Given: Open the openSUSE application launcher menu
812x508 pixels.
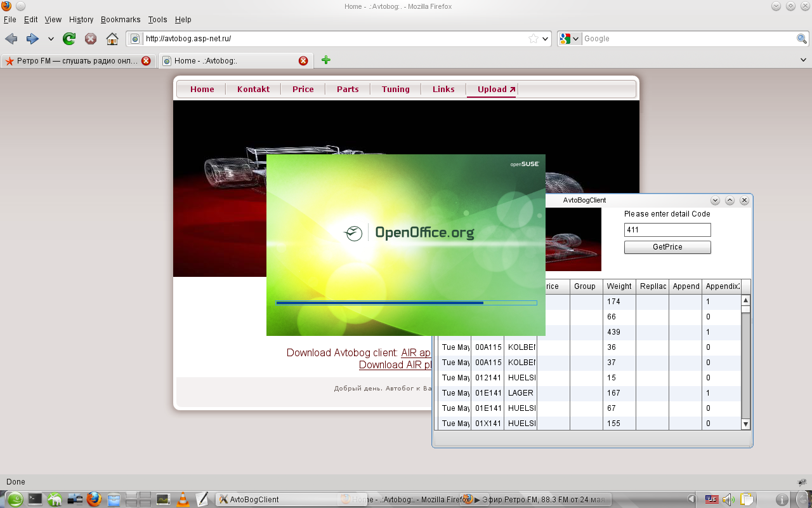Looking at the screenshot, I should [x=15, y=499].
